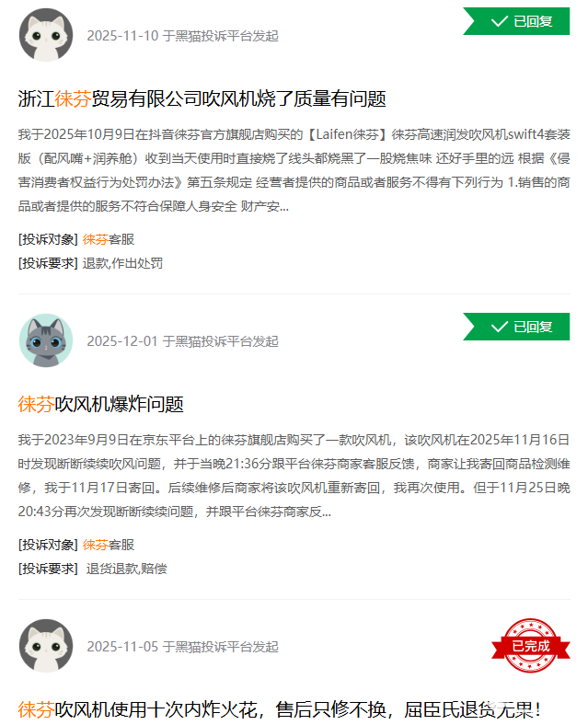Click 徕芬客服 under the second complaint
This screenshot has width=588, height=725.
(109, 545)
